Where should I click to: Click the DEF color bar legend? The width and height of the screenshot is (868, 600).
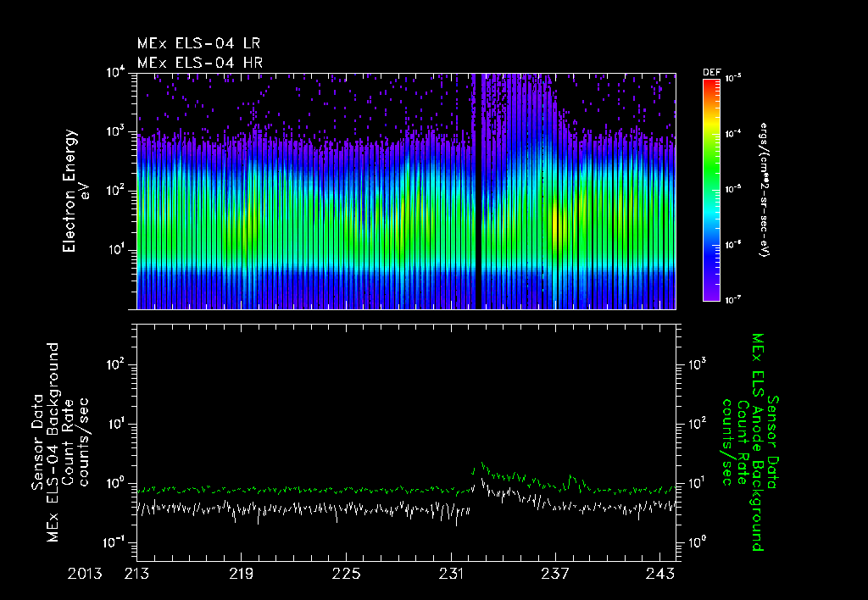pos(711,190)
